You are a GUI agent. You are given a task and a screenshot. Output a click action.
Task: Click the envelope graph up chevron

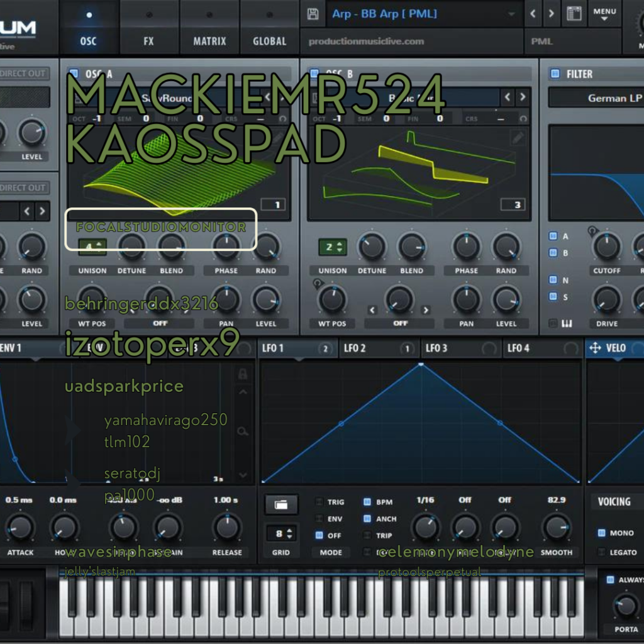243,392
